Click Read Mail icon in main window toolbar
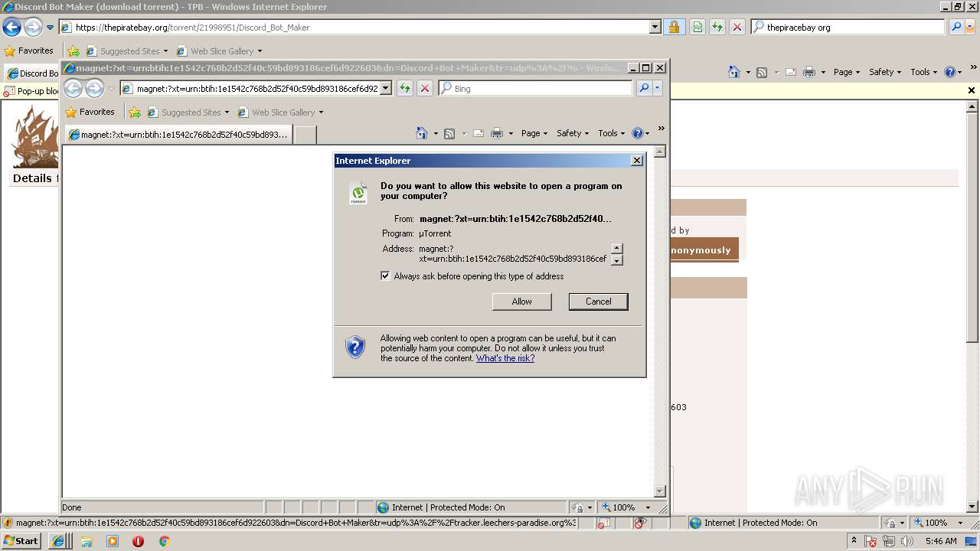The height and width of the screenshot is (551, 980). [x=789, y=72]
